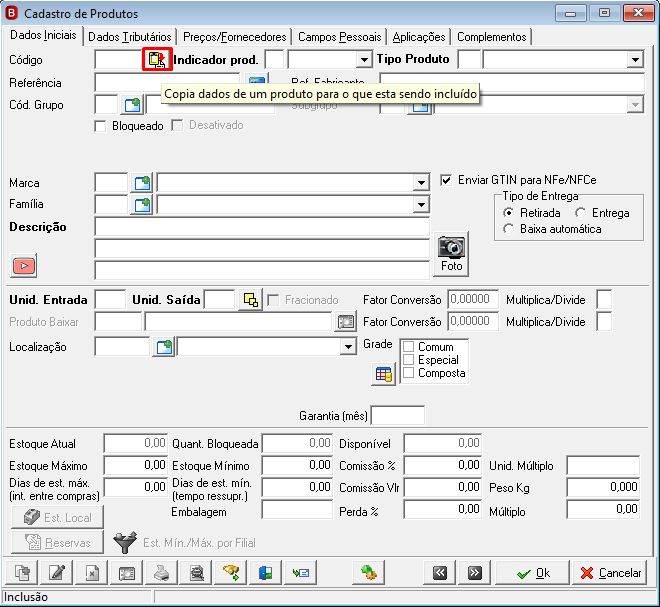
Task: Enable the Composta grade checkbox
Action: (x=408, y=373)
